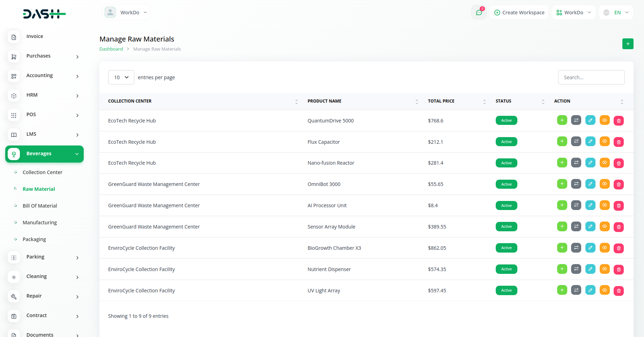Go to Bill Of Material page
Screen dimensions: 644x337
pyautogui.click(x=40, y=206)
